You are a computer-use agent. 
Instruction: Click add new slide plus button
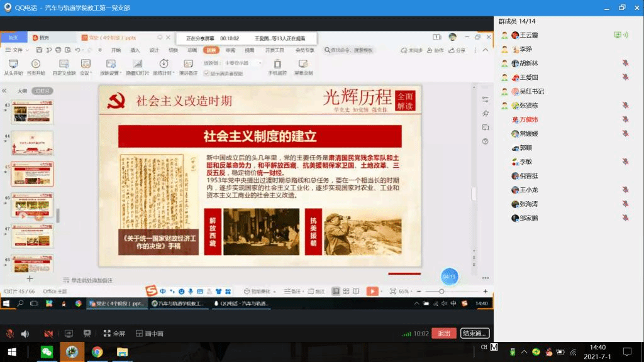[30, 278]
